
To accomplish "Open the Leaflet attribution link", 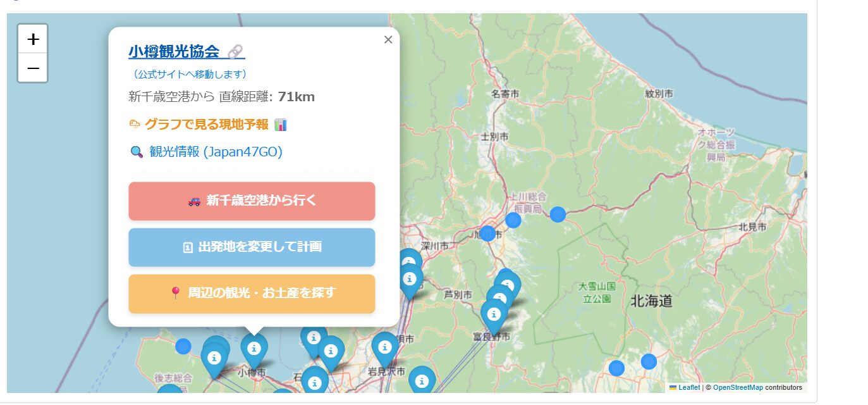I will click(689, 387).
